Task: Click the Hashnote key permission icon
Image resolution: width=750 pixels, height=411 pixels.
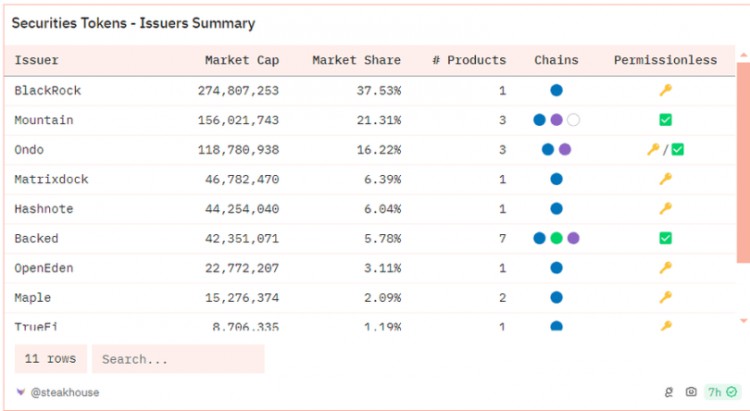Action: click(x=665, y=209)
